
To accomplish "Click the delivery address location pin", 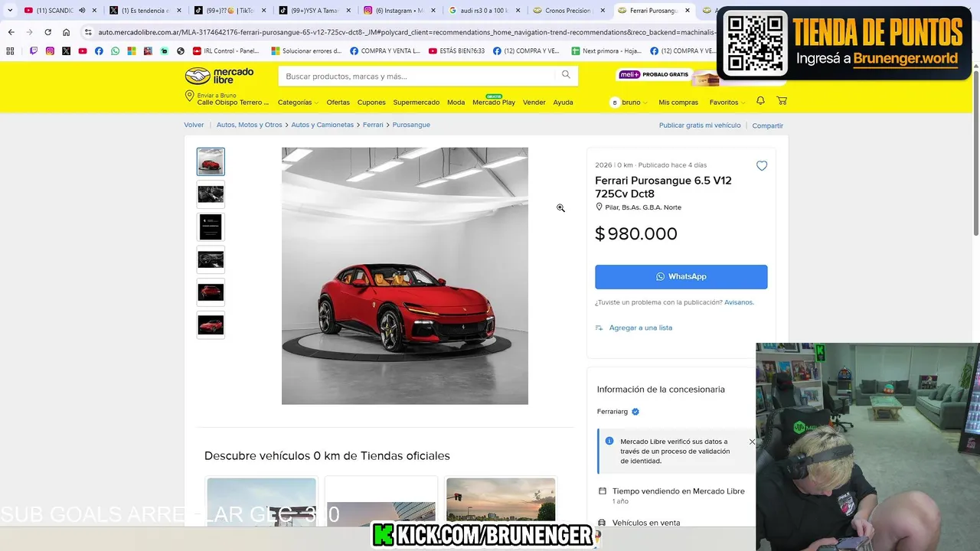I will point(189,96).
